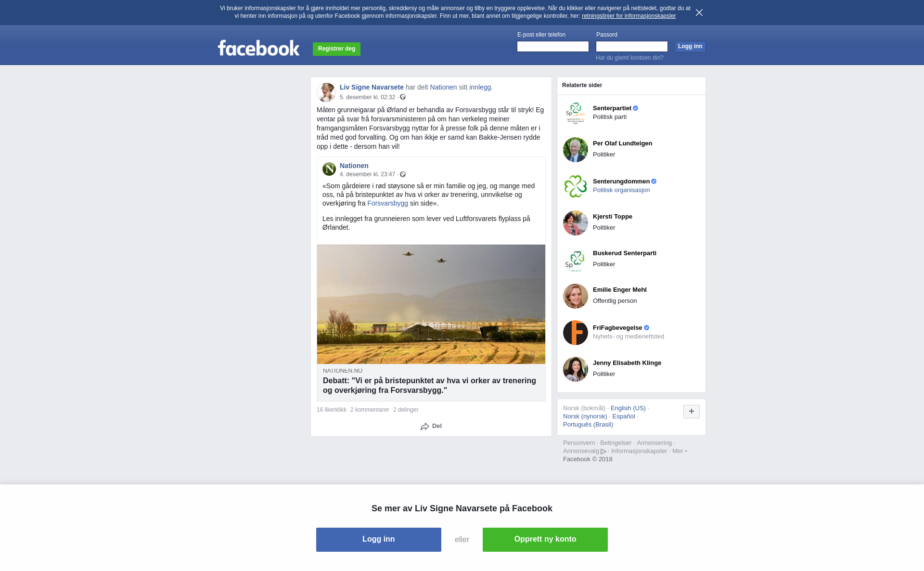Click the Passord input field
Viewport: 924px width, 571px height.
coord(632,46)
